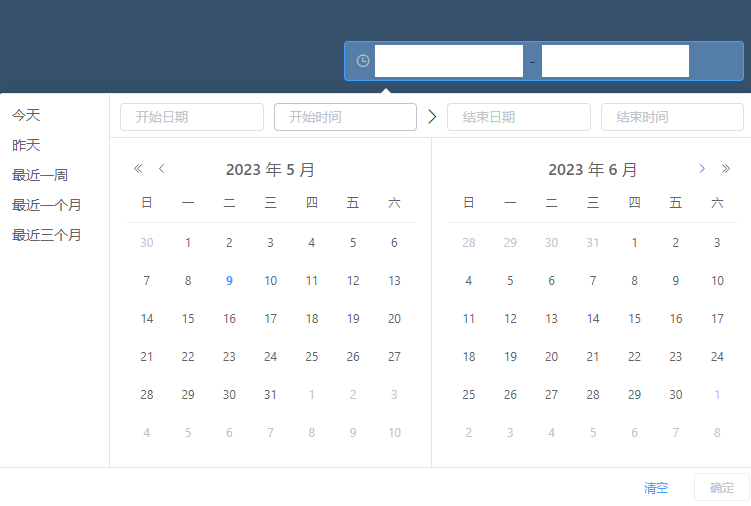Go to previous year with double-left arrow
Viewport: 751px width, 506px height.
pos(138,169)
